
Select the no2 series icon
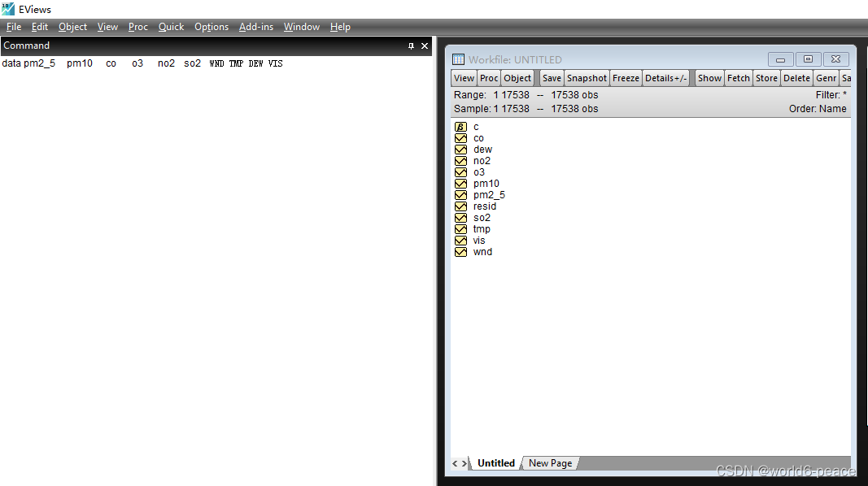[460, 161]
